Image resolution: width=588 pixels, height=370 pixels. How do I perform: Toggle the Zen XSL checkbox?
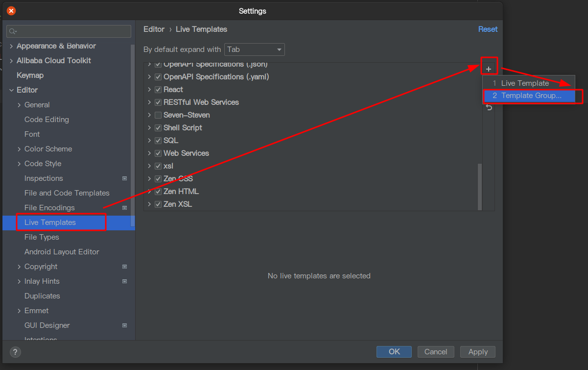tap(158, 204)
